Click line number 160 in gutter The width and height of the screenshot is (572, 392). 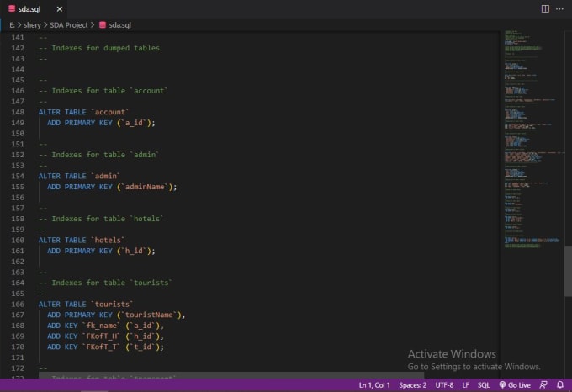click(18, 241)
